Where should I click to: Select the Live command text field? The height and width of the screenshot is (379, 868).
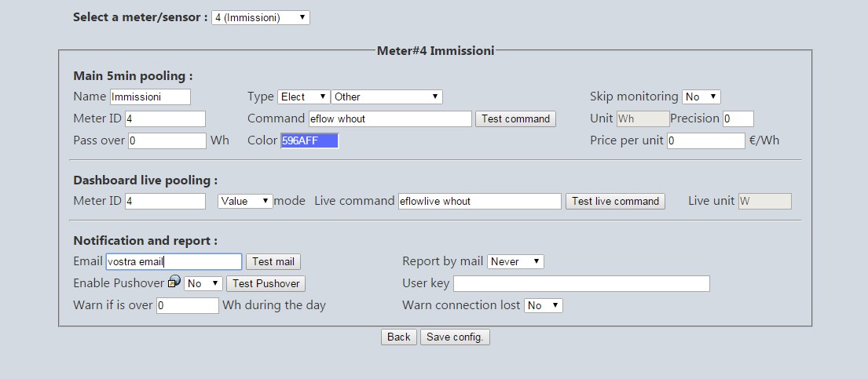point(479,202)
